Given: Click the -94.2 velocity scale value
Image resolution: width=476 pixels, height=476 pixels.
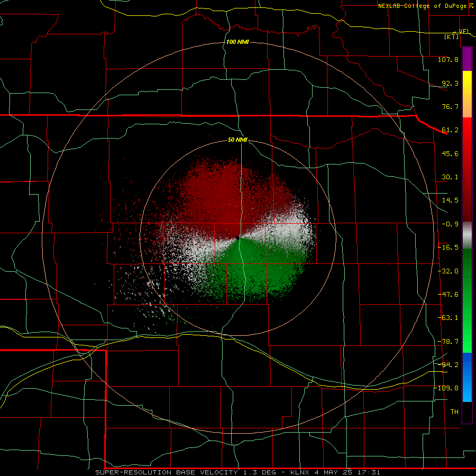Looking at the screenshot, I should point(448,364).
